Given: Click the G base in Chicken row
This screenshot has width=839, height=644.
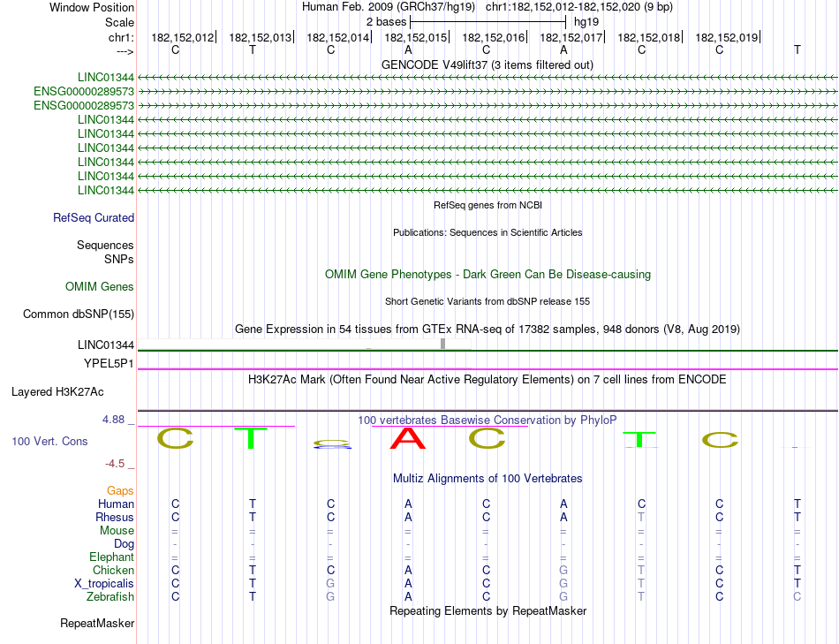Looking at the screenshot, I should [563, 570].
